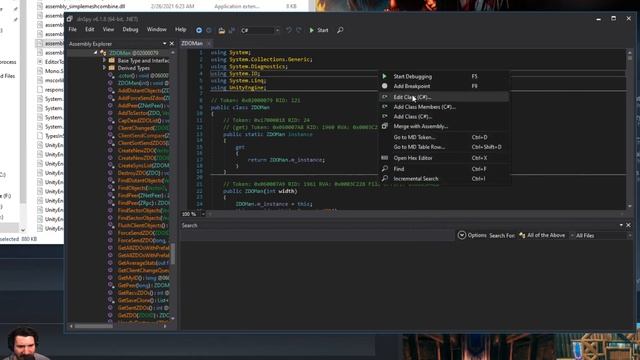Close the ZDOMan document tab
Screen dimensions: 640x360
tap(209, 43)
